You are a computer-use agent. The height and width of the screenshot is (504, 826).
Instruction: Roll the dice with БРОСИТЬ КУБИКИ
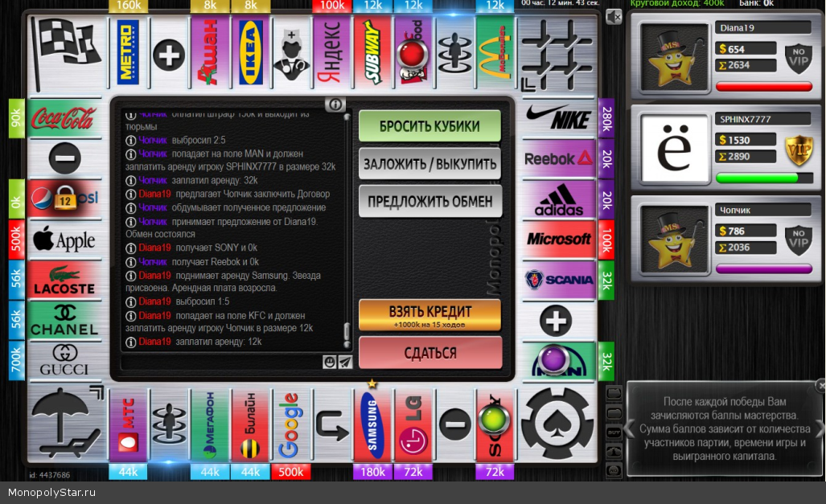[429, 126]
